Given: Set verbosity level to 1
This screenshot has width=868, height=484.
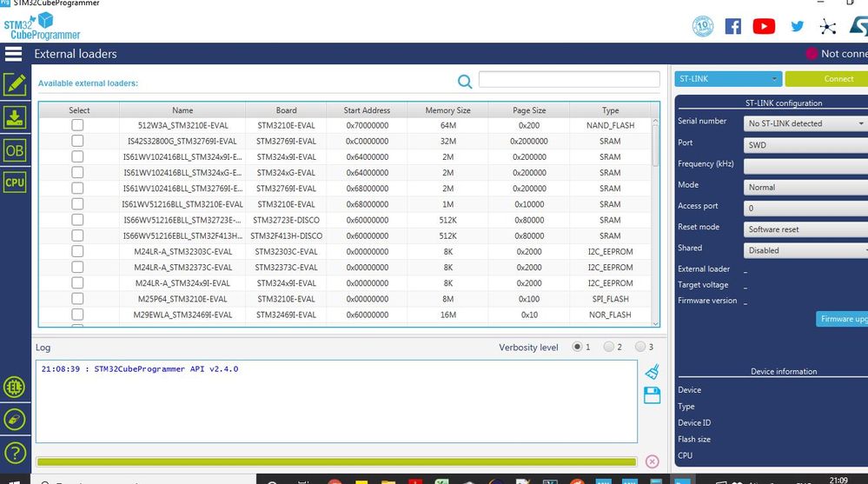Looking at the screenshot, I should 578,347.
